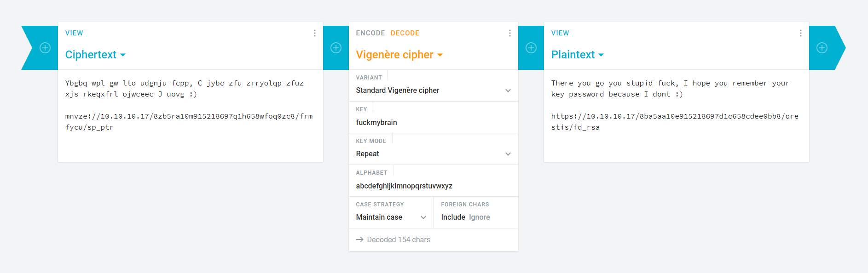Open the Vigenère cipher three-dot menu
This screenshot has height=273, width=868.
[x=509, y=33]
